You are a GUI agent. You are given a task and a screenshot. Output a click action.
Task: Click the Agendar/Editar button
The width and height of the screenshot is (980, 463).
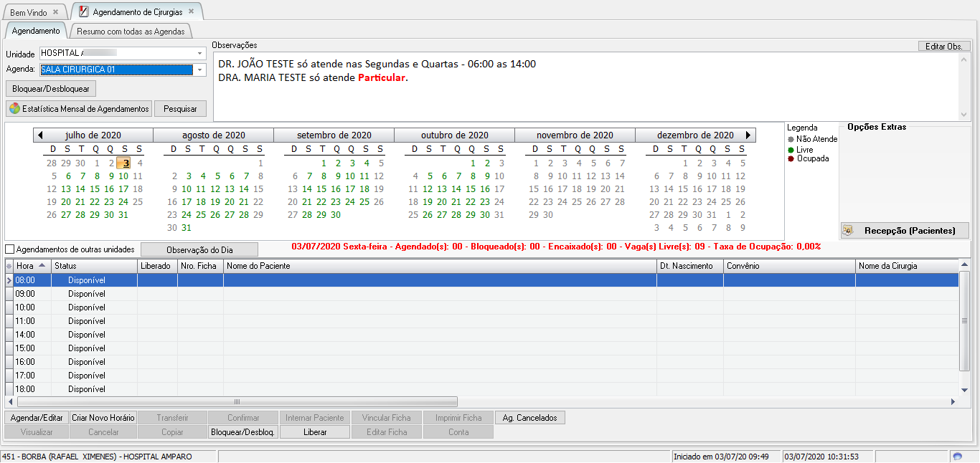[x=37, y=418]
